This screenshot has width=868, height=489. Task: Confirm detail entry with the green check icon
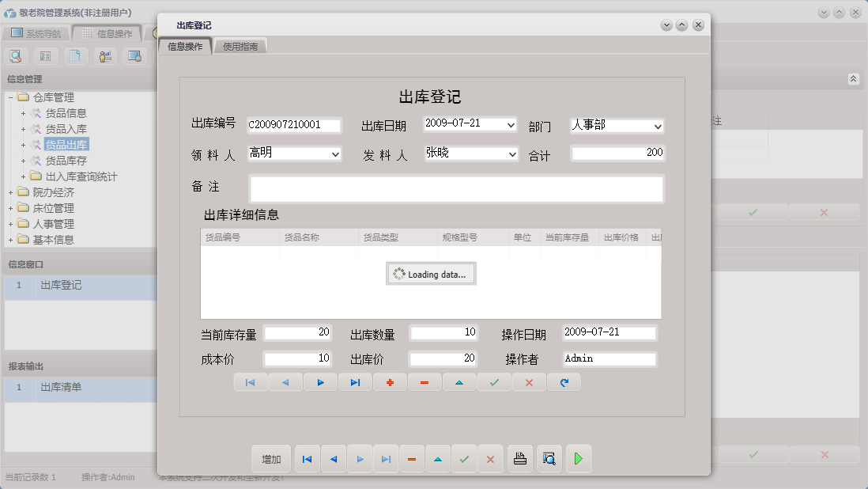point(494,381)
